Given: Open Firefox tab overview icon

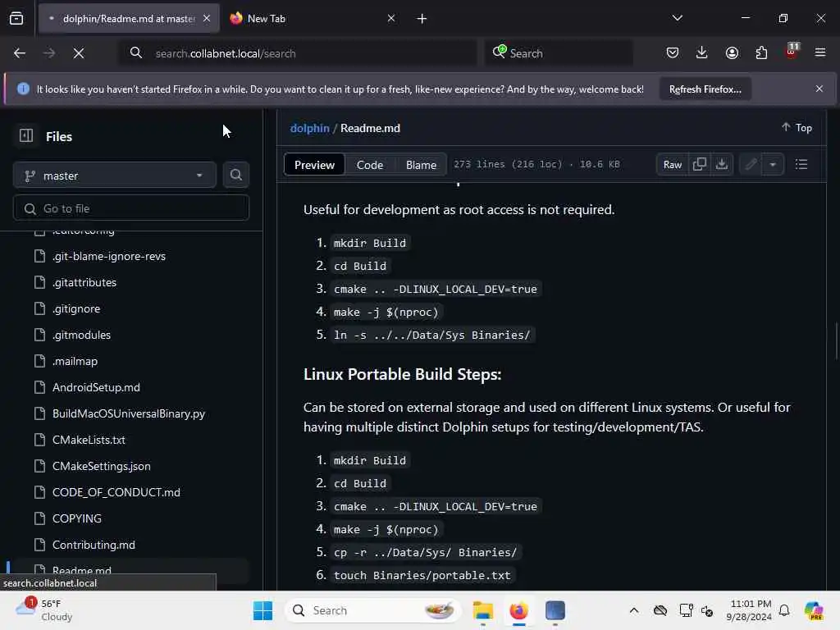Looking at the screenshot, I should pos(16,18).
